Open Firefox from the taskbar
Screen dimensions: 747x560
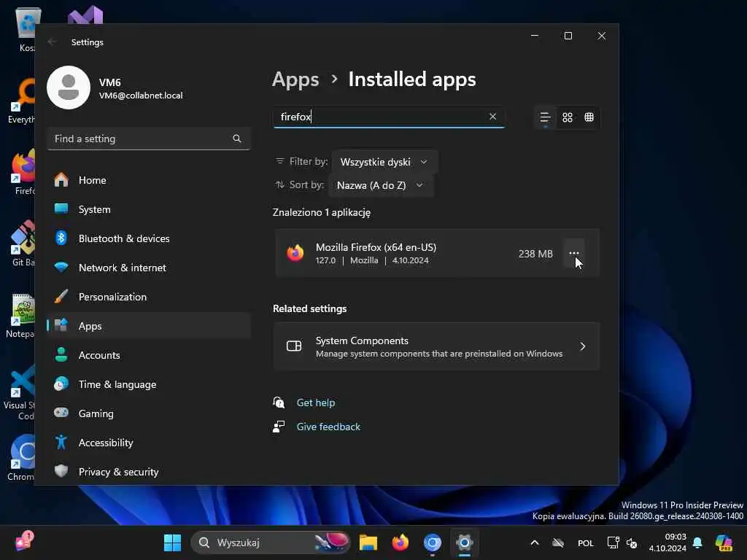pos(400,542)
